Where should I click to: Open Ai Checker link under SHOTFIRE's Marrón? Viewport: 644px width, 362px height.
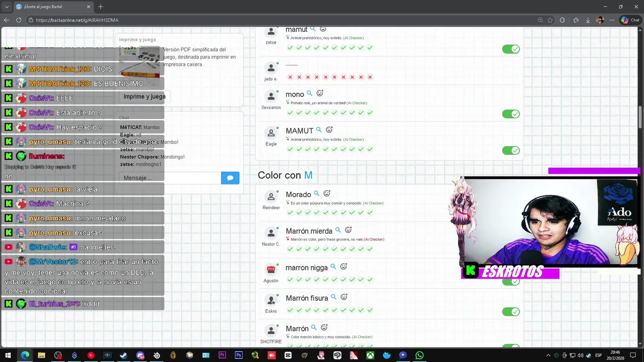point(362,337)
